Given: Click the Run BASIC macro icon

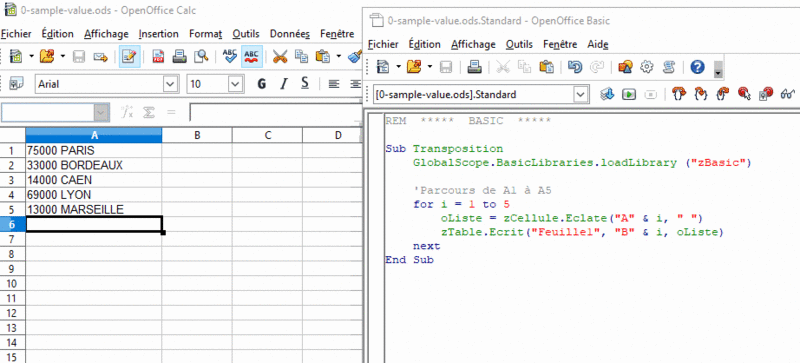Looking at the screenshot, I should pyautogui.click(x=630, y=94).
